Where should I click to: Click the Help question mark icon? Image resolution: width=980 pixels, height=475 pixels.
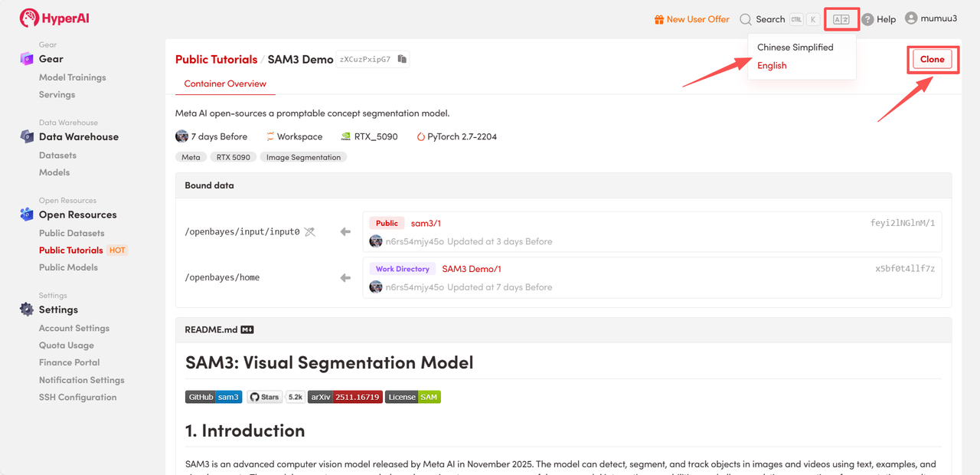click(867, 20)
